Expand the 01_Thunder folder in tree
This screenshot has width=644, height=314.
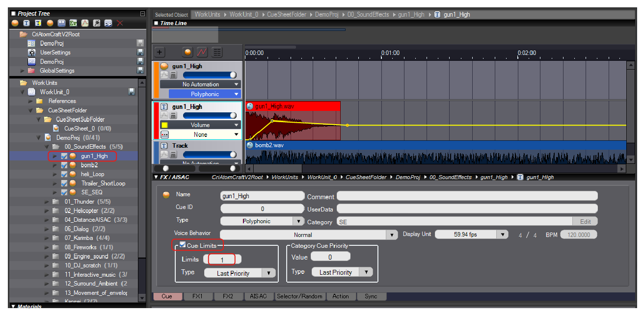47,202
